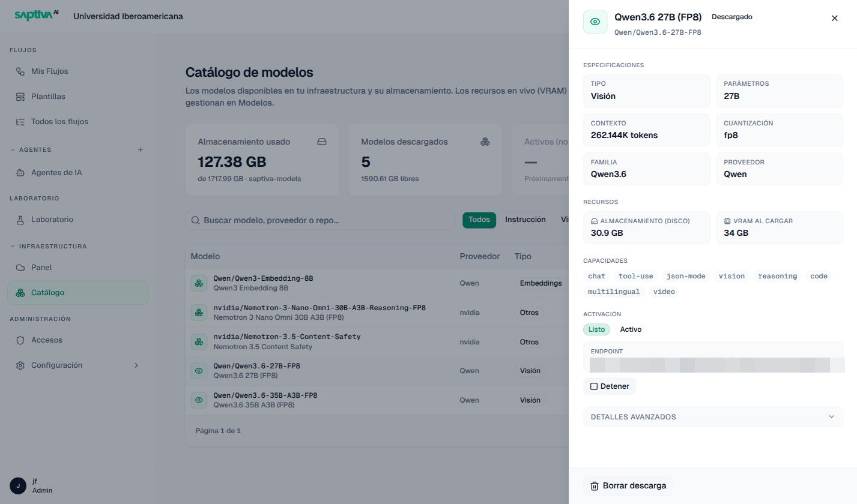Click the vision eye icon in panel header

point(595,22)
